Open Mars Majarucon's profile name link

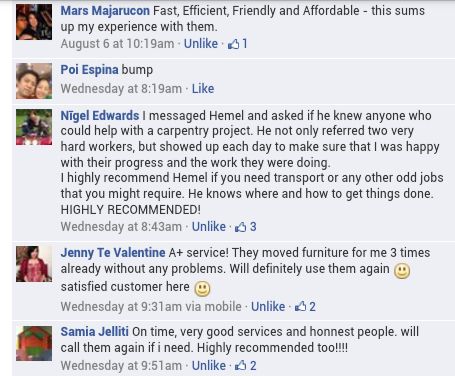(x=105, y=11)
